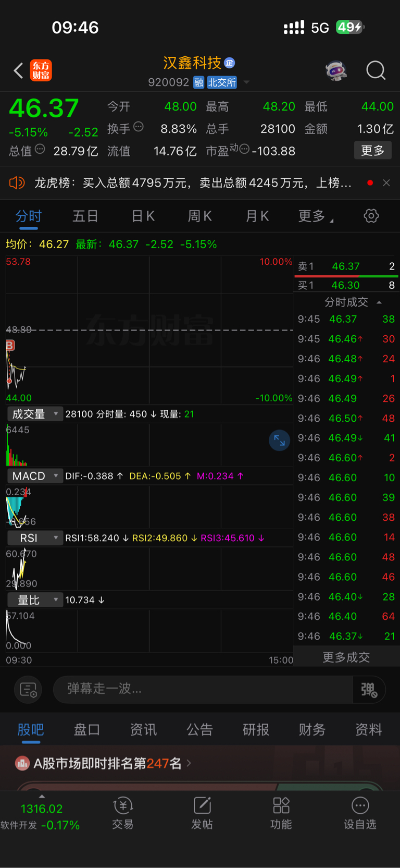400x868 pixels.
Task: Open the 东方财富 logo icon
Action: tap(41, 70)
